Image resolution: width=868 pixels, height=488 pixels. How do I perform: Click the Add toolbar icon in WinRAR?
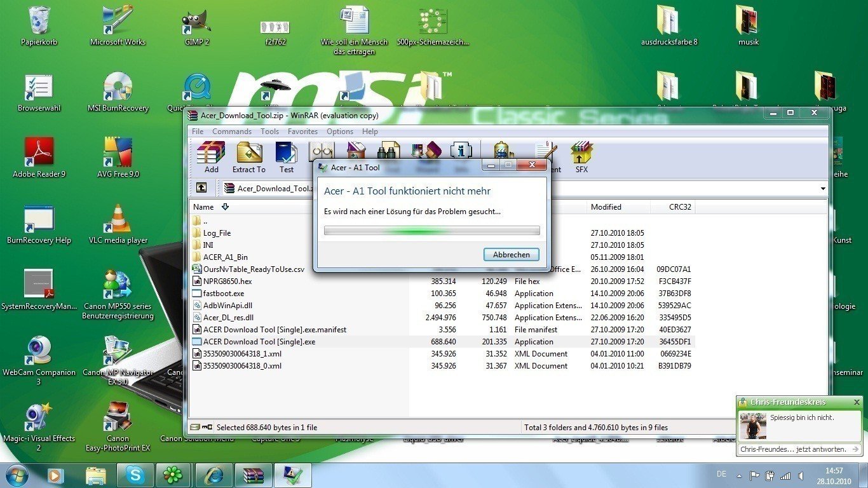click(211, 157)
